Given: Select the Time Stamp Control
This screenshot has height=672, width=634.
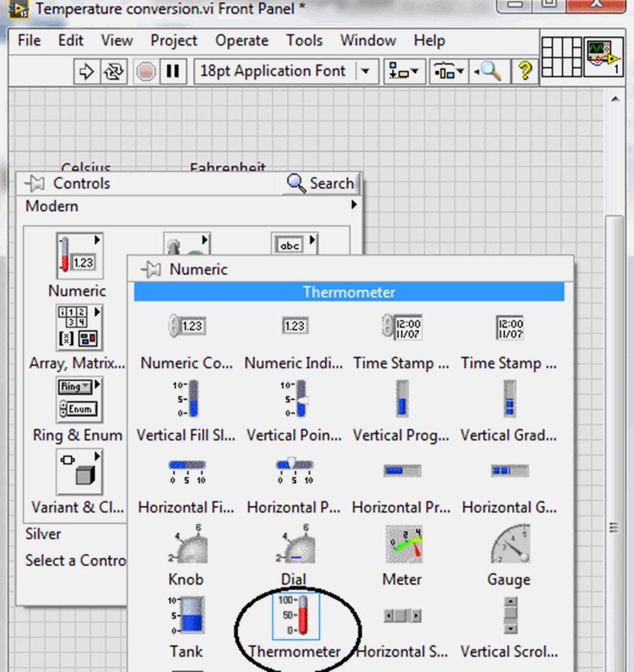Looking at the screenshot, I should tap(401, 326).
